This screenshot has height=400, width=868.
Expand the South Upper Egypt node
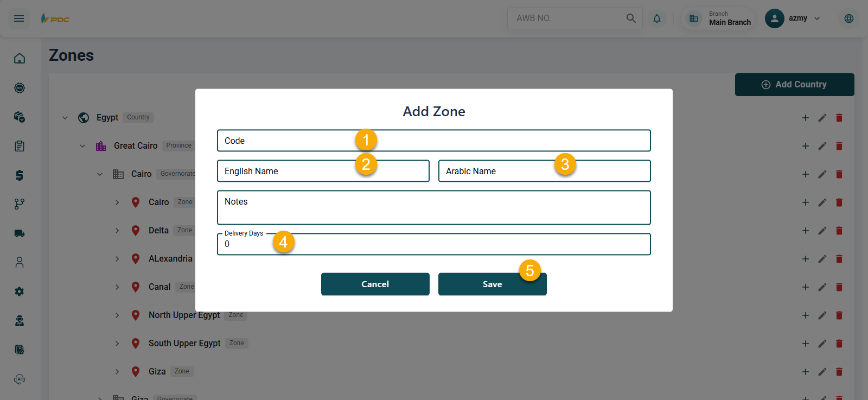[x=117, y=344]
